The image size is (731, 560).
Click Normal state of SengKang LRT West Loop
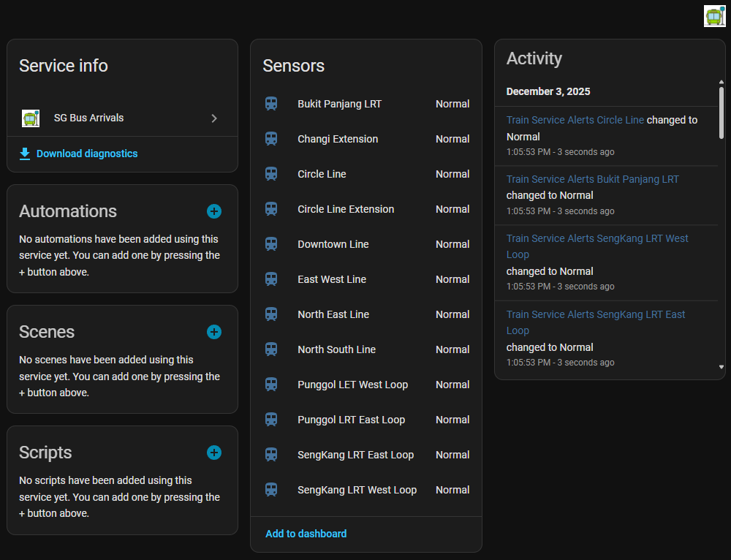coord(452,490)
